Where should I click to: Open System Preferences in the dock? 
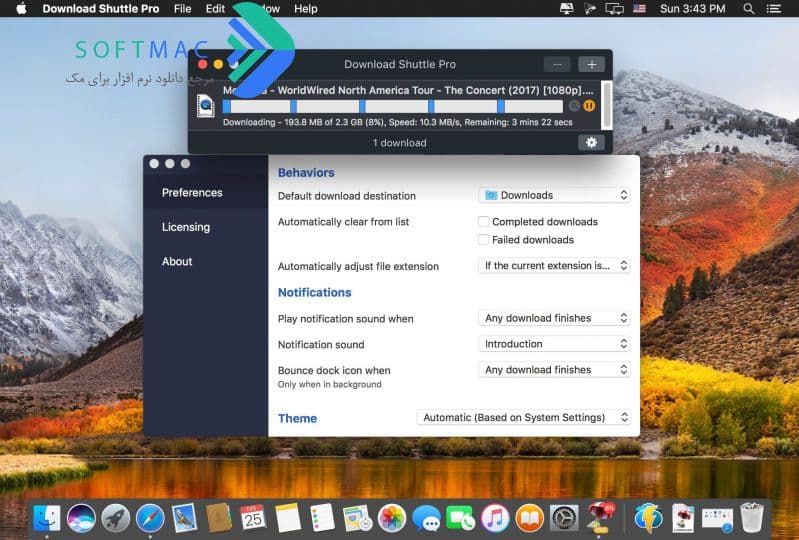[x=564, y=519]
